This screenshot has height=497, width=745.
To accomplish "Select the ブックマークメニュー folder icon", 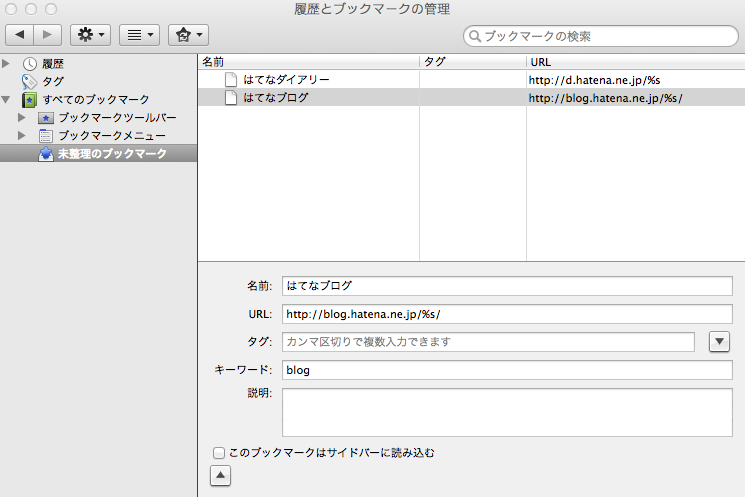I will tap(46, 136).
